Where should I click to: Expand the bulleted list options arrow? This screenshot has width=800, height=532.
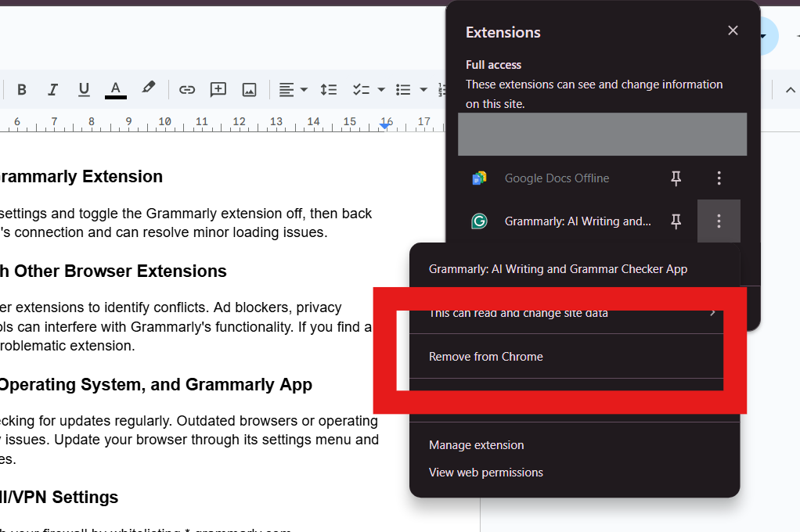point(423,90)
